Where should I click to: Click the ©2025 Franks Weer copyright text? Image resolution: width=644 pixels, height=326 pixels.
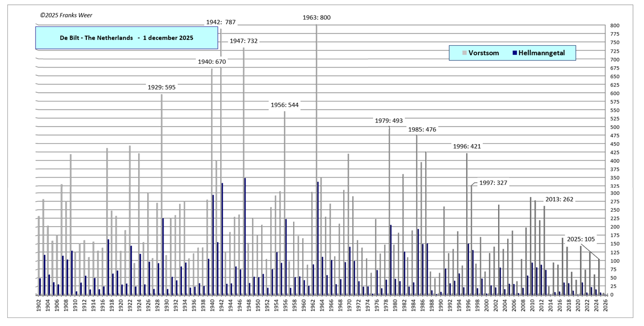point(66,15)
